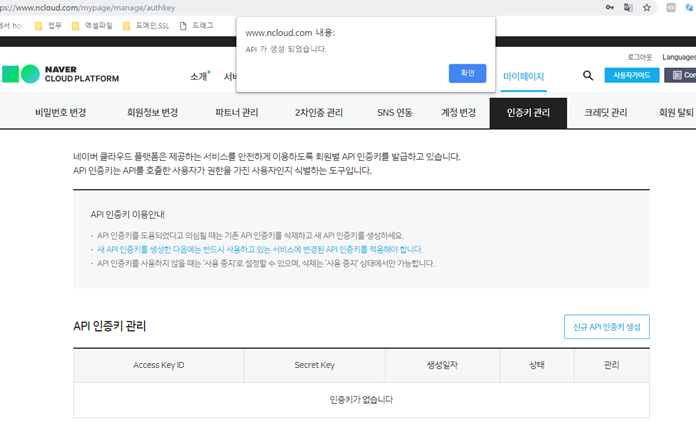Switch to the 2차인증 관리 tab
The height and width of the screenshot is (428, 696).
pyautogui.click(x=318, y=113)
